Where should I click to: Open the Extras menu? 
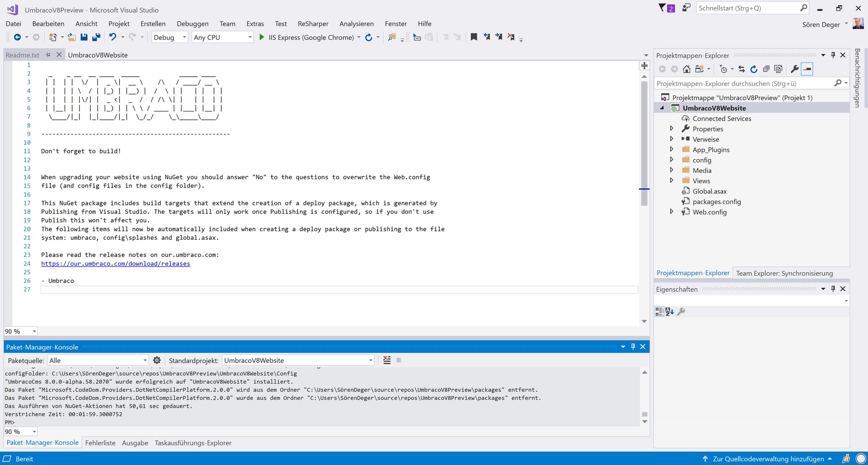pos(255,24)
